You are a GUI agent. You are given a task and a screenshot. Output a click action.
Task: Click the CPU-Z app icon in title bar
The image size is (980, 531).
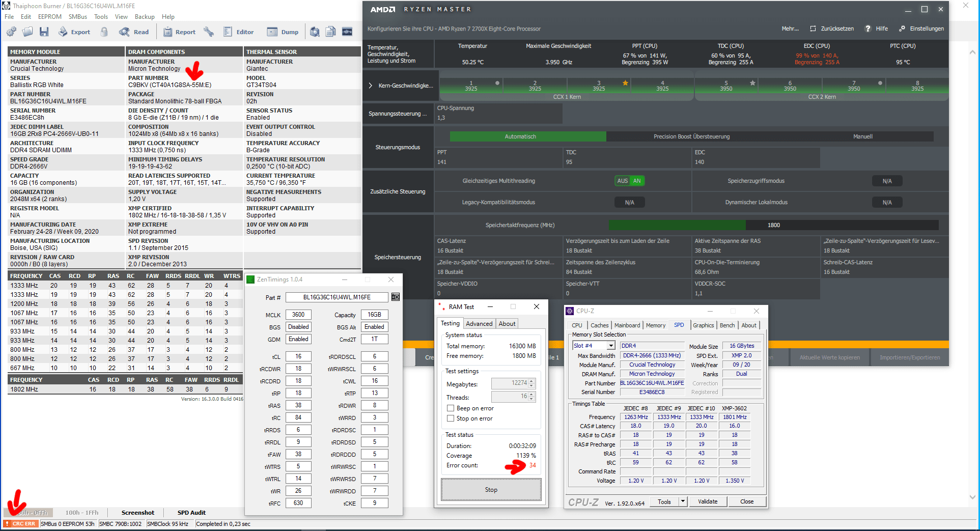pyautogui.click(x=570, y=311)
